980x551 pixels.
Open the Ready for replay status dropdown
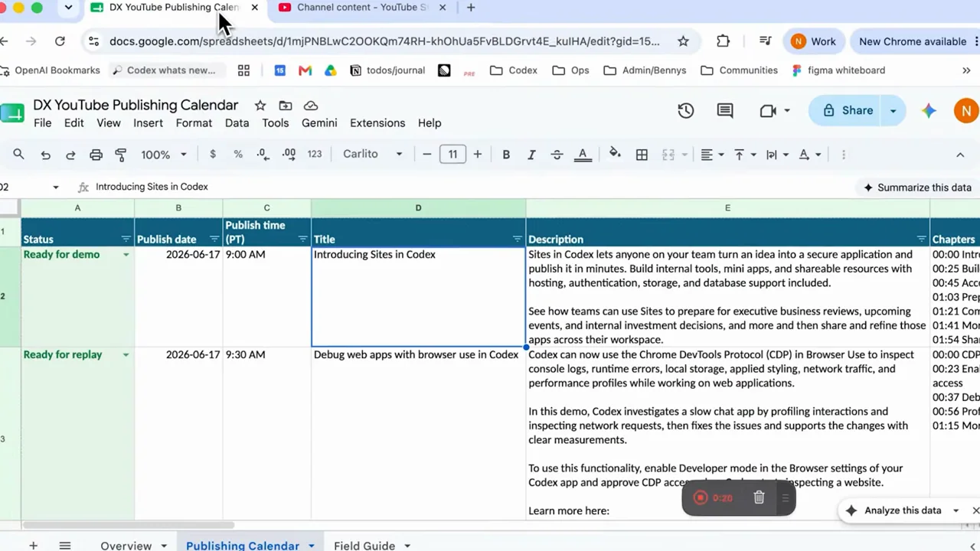[x=126, y=355]
